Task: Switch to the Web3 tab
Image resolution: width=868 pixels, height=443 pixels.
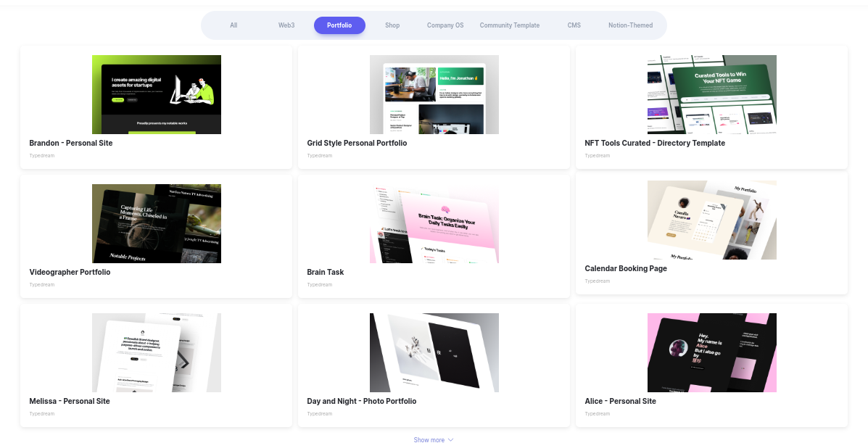Action: tap(286, 25)
